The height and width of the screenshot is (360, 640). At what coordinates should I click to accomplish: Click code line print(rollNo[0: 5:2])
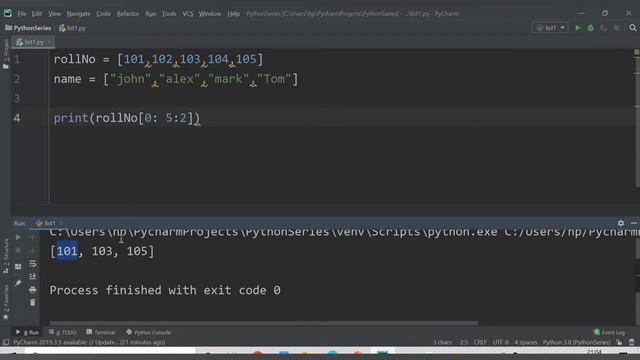tap(127, 118)
